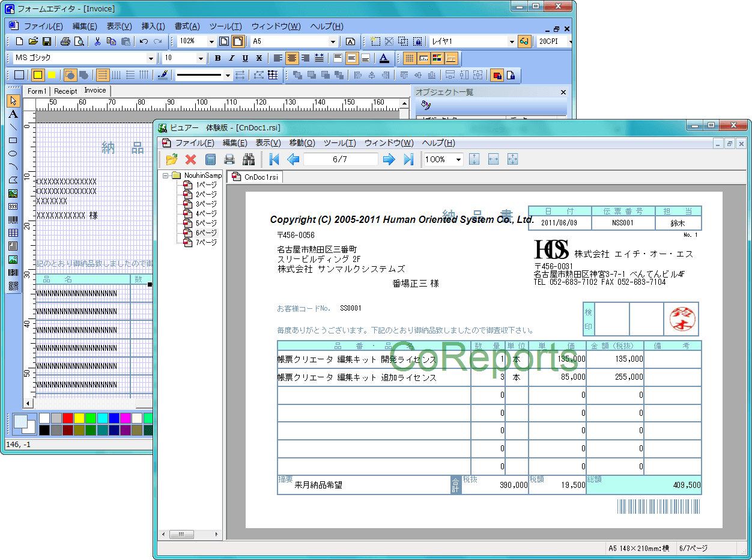Toggle Bold formatting
752x560 pixels.
217,58
